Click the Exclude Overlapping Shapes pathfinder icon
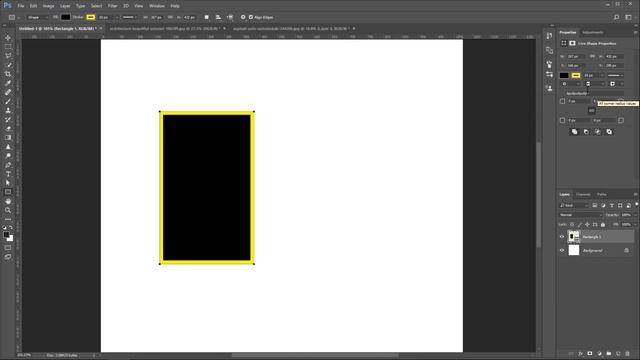Viewport: 640px width, 360px height. tap(609, 132)
